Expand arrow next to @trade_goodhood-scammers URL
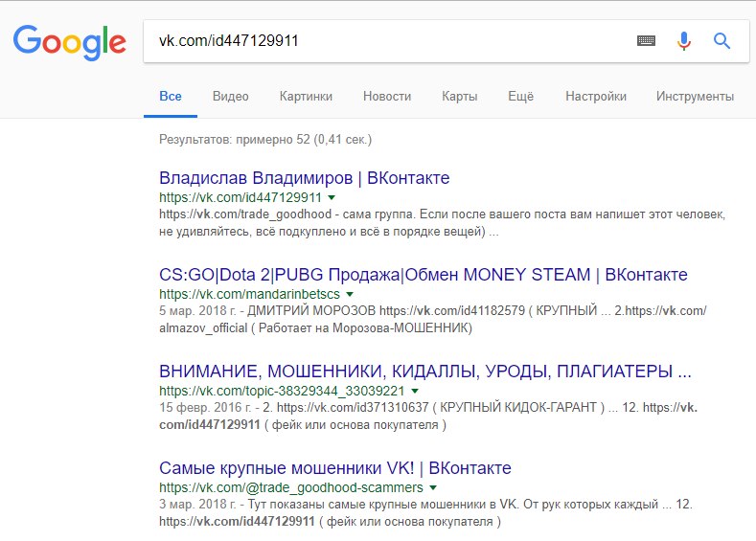The height and width of the screenshot is (541, 756). 433,487
